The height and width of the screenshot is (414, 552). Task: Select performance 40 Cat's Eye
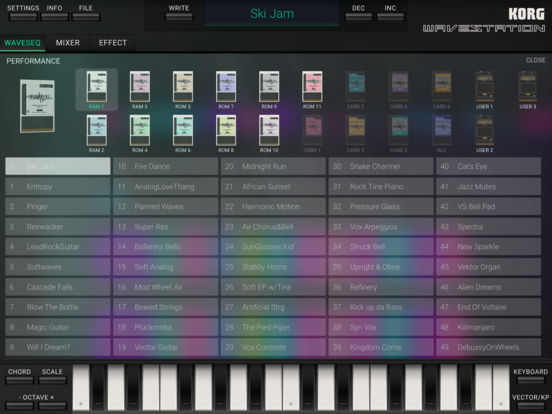[489, 166]
